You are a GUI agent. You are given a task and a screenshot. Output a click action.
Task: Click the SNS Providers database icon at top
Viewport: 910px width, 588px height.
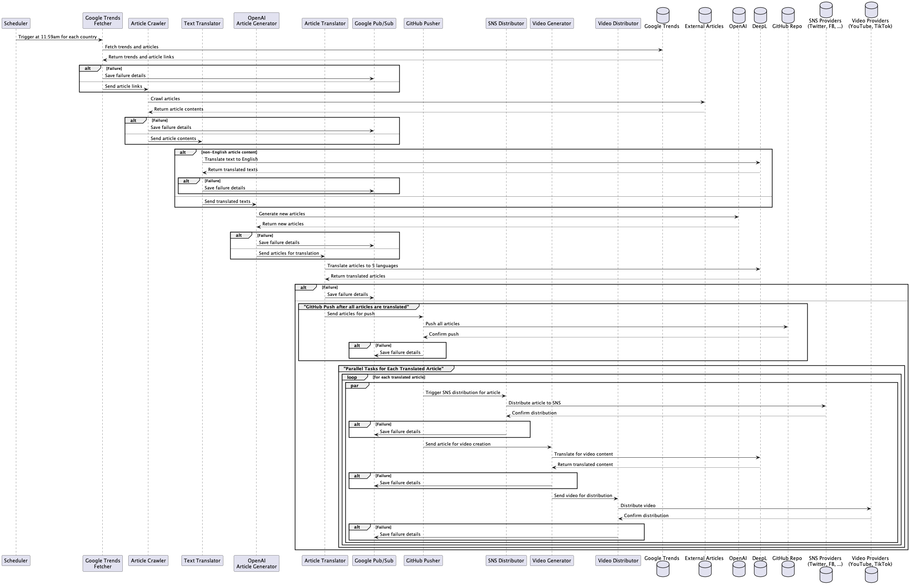tap(826, 10)
